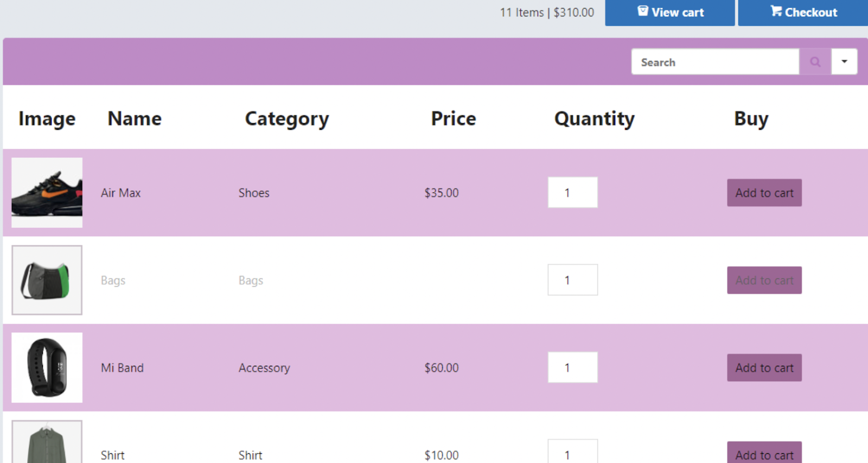Click the Shoes category cell
This screenshot has height=463, width=868.
[x=254, y=193]
